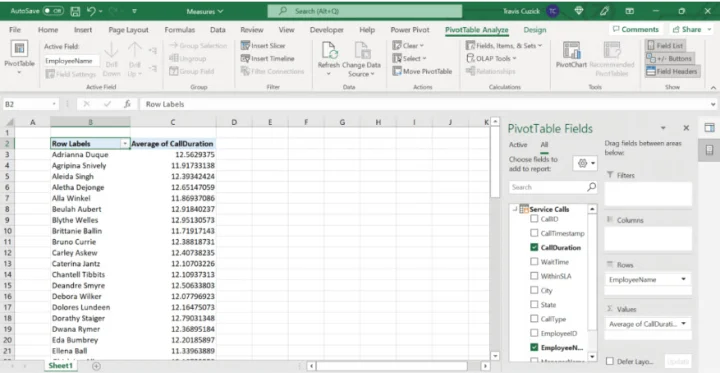This screenshot has width=720, height=373.
Task: Click the Save icon in title bar
Action: 75,11
